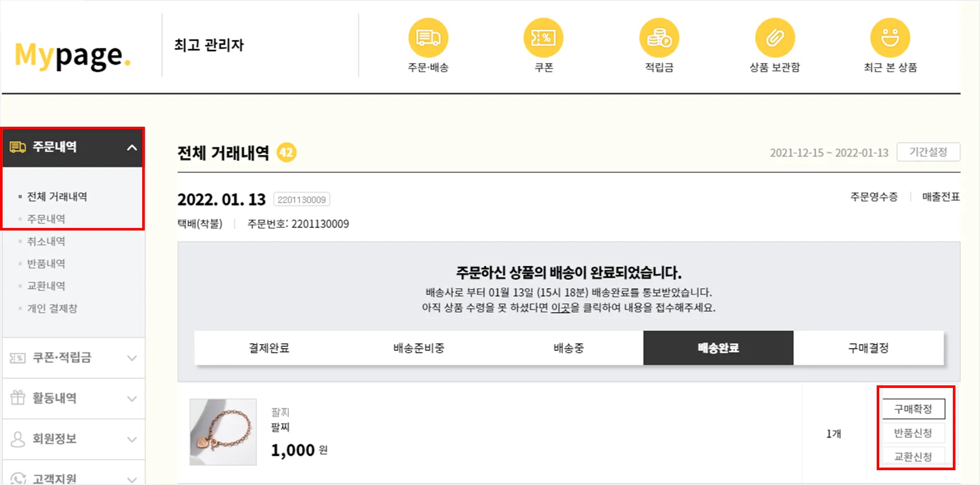Open 반품내역 in the sidebar menu
The image size is (980, 485).
[46, 264]
